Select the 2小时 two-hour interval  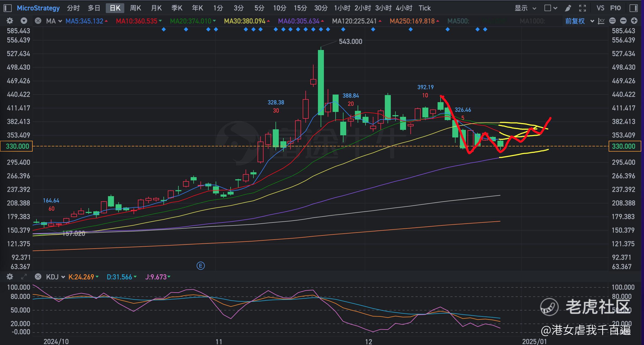click(363, 8)
